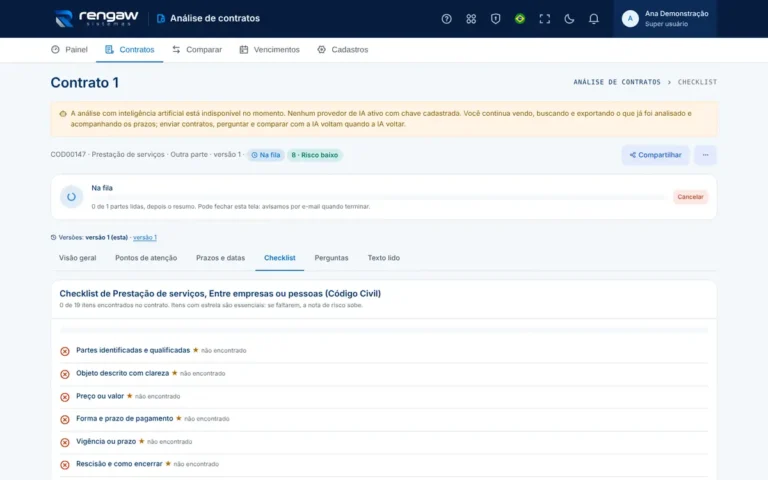Click star beside Preço ou valor
Image resolution: width=768 pixels, height=480 pixels.
[x=129, y=395]
